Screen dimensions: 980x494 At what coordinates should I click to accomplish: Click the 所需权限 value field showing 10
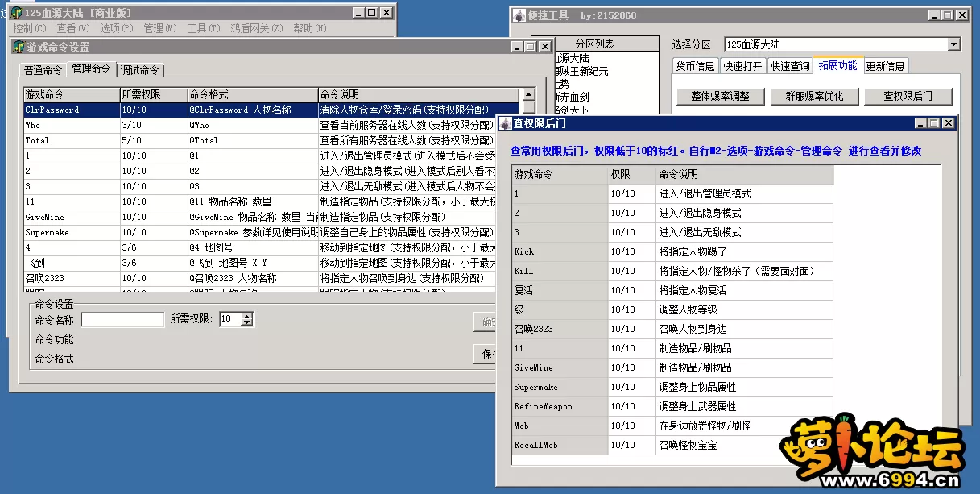[229, 319]
